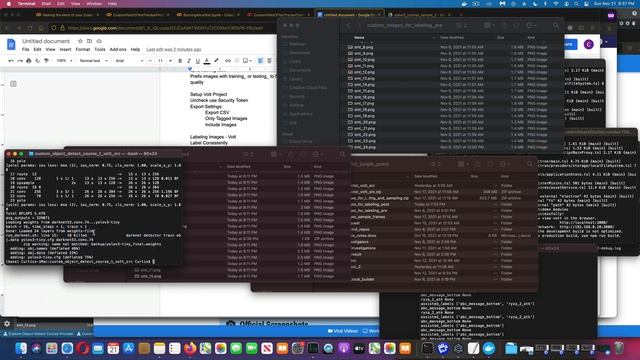Open the Shell menu in menu bar
640x360 pixels.
click(x=46, y=4)
